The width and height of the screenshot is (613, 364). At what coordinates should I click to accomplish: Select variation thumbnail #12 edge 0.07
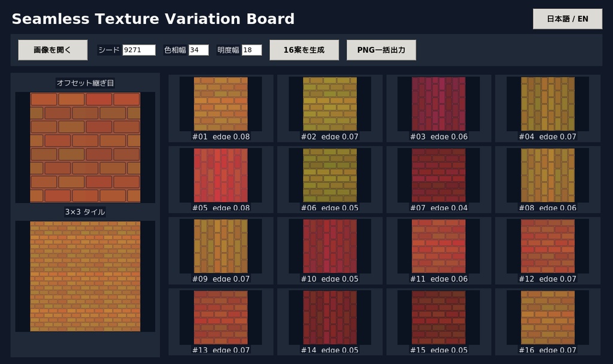(x=548, y=246)
